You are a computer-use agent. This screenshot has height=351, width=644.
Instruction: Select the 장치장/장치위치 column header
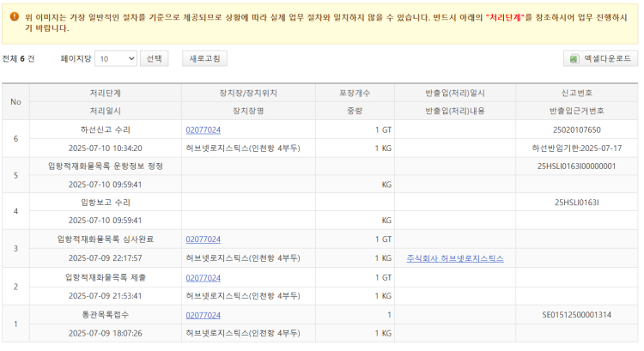pos(248,94)
